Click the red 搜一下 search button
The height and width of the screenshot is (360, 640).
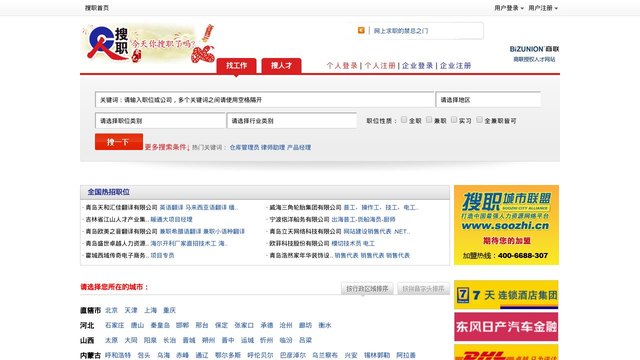coord(119,142)
